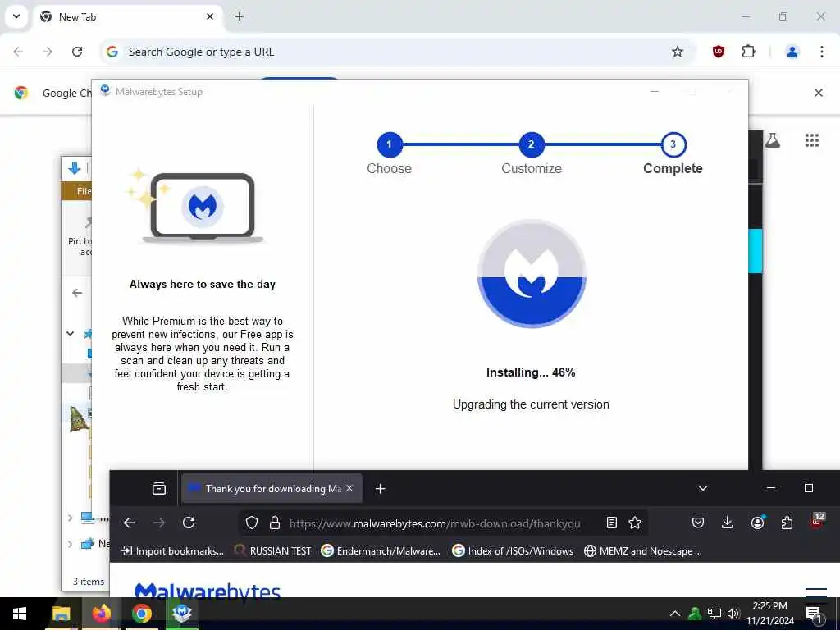Select the New Tab tab in Chrome

pyautogui.click(x=127, y=16)
